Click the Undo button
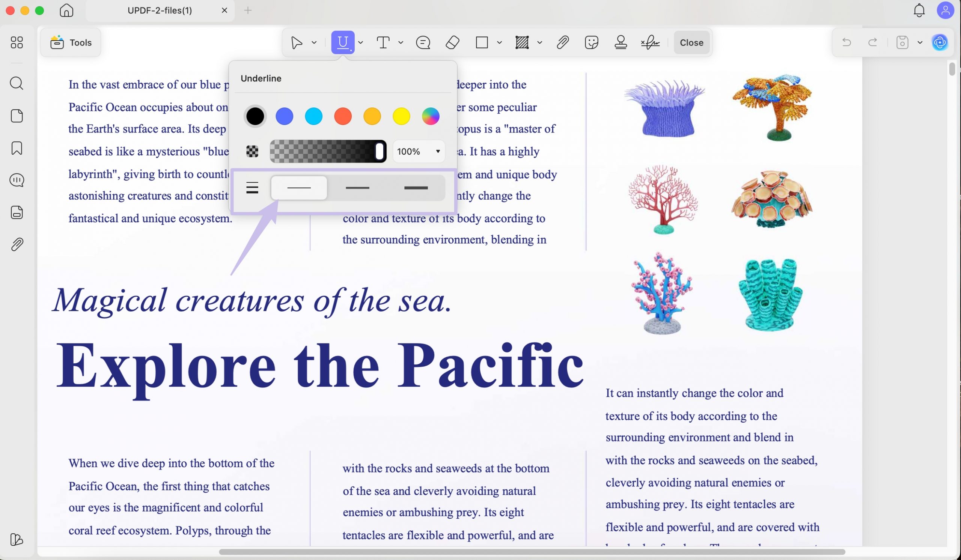The width and height of the screenshot is (961, 560). click(x=847, y=42)
